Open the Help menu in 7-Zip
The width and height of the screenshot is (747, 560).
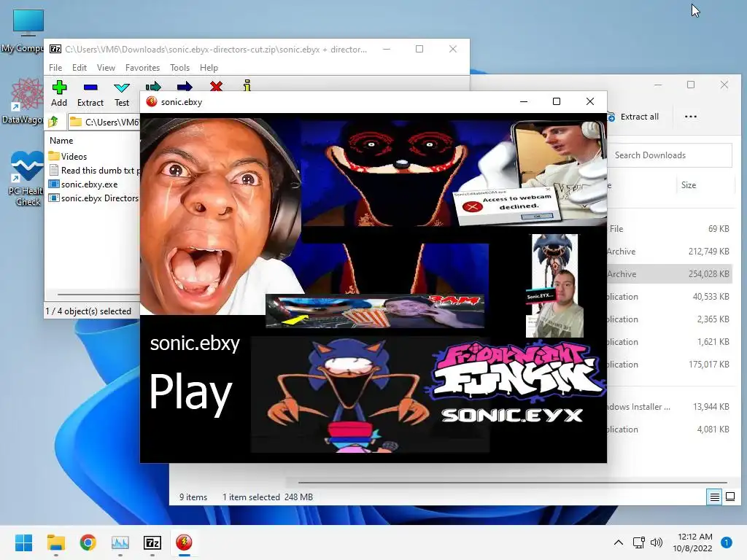click(209, 68)
